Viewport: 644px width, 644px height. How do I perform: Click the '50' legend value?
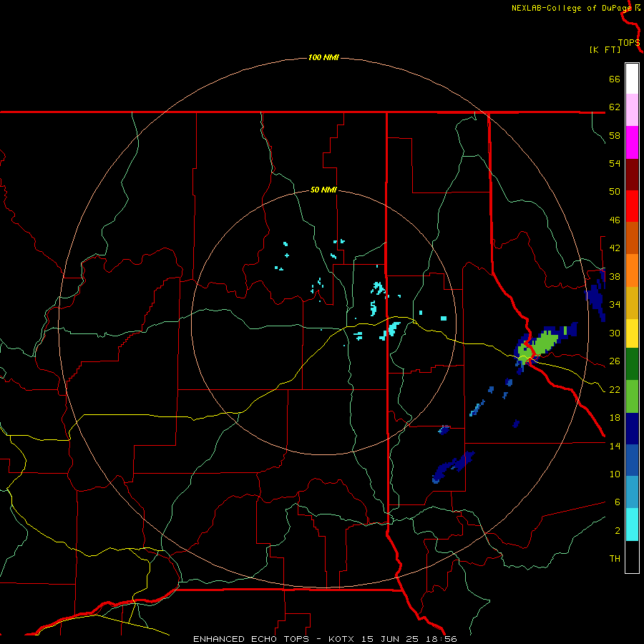coord(615,192)
